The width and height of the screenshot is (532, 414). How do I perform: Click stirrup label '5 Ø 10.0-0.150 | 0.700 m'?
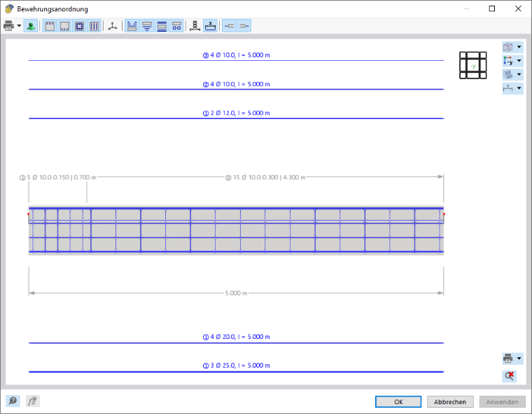click(x=57, y=177)
